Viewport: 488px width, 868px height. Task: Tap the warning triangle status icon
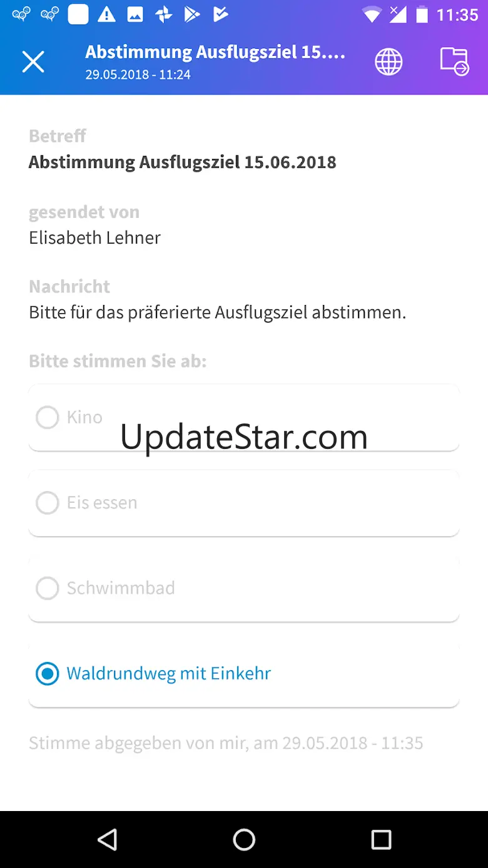pos(106,15)
